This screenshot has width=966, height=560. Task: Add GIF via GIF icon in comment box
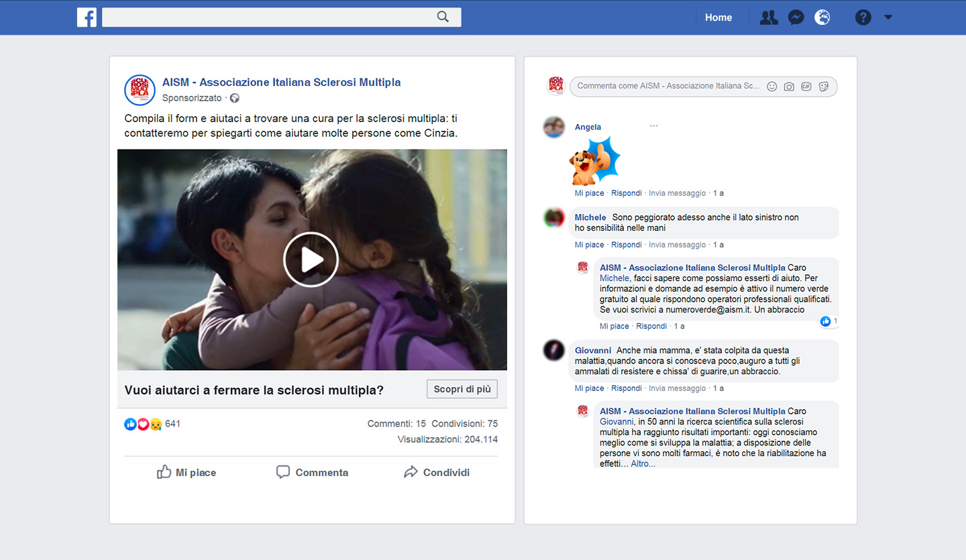coord(806,87)
